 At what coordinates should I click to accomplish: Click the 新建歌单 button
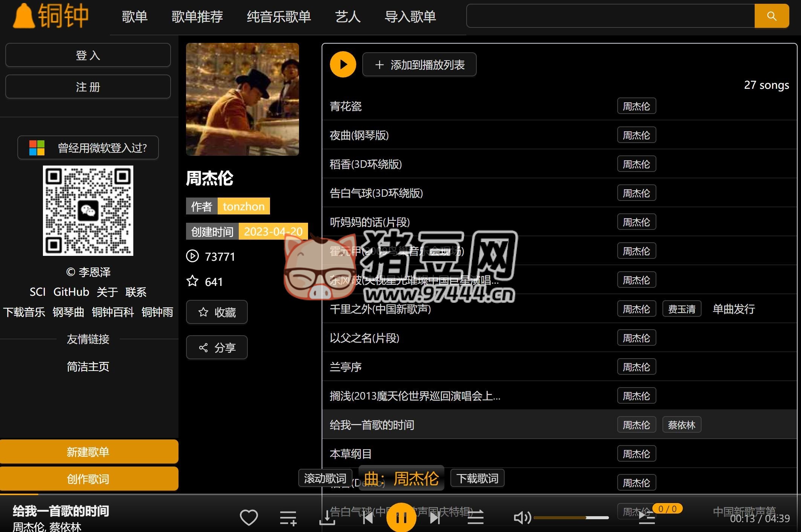coord(89,451)
